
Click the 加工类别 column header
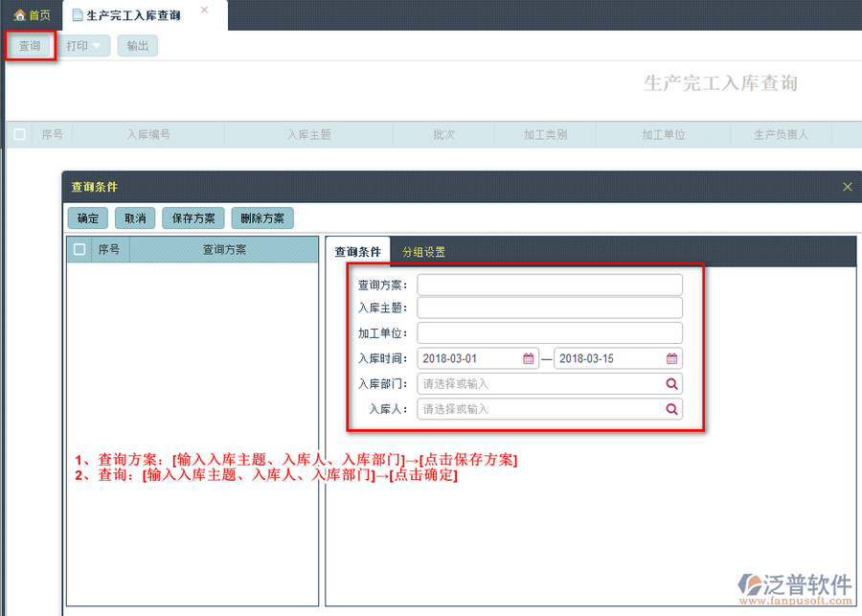[x=545, y=135]
